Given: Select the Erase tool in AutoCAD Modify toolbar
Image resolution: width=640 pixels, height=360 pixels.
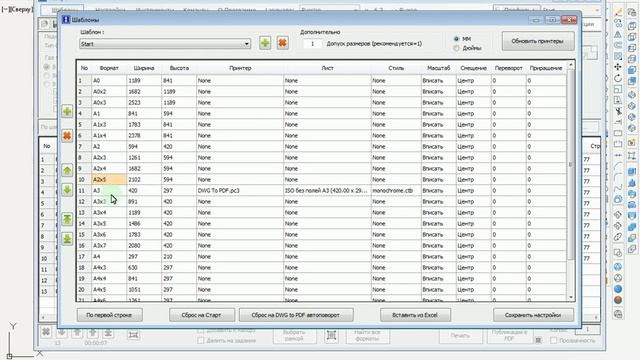Looking at the screenshot, I should pyautogui.click(x=618, y=12).
